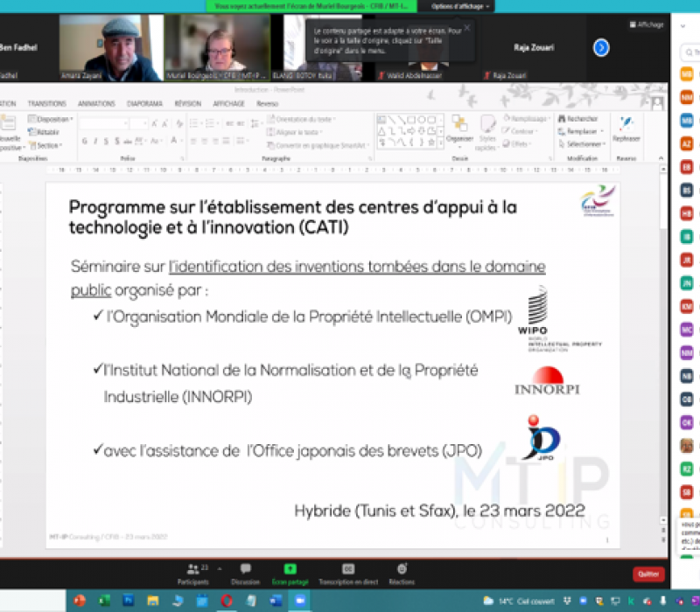Toggle italic formatting in Police group
Screen dimensions: 700x612
click(95, 141)
